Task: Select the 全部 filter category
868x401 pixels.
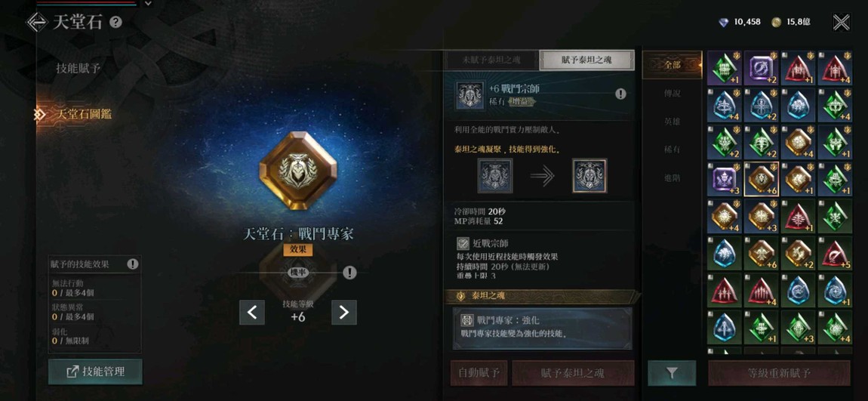Action: [x=672, y=65]
